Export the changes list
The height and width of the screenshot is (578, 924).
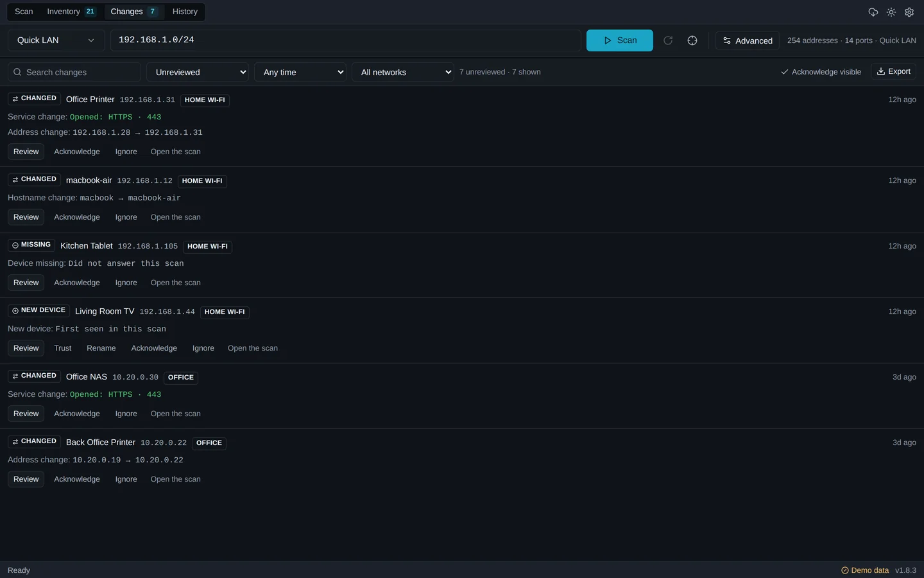point(893,71)
